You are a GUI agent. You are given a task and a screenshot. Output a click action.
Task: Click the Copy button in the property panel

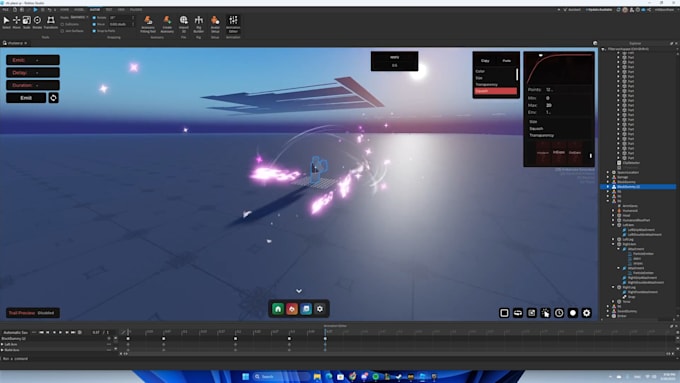click(485, 61)
